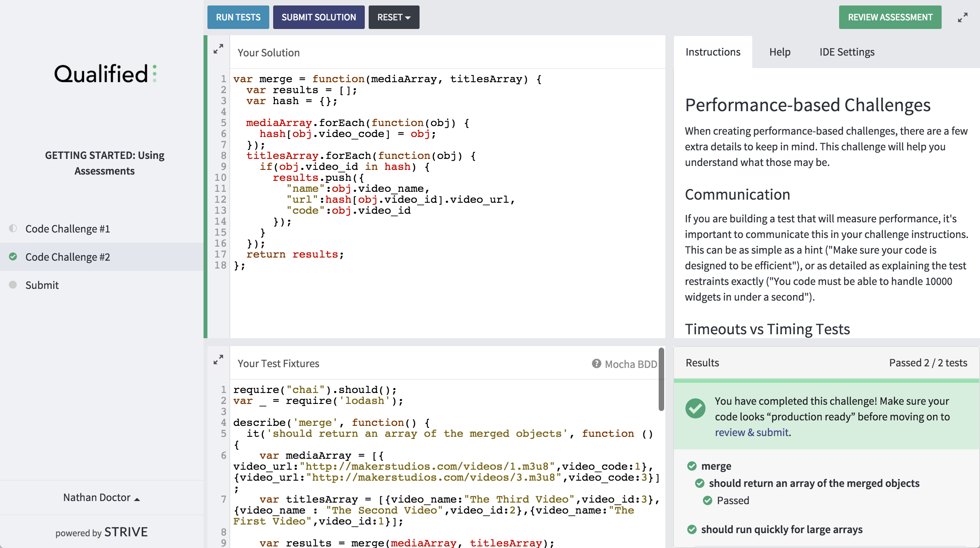Select the Submit step circle
Viewport: 980px width, 548px height.
point(13,285)
